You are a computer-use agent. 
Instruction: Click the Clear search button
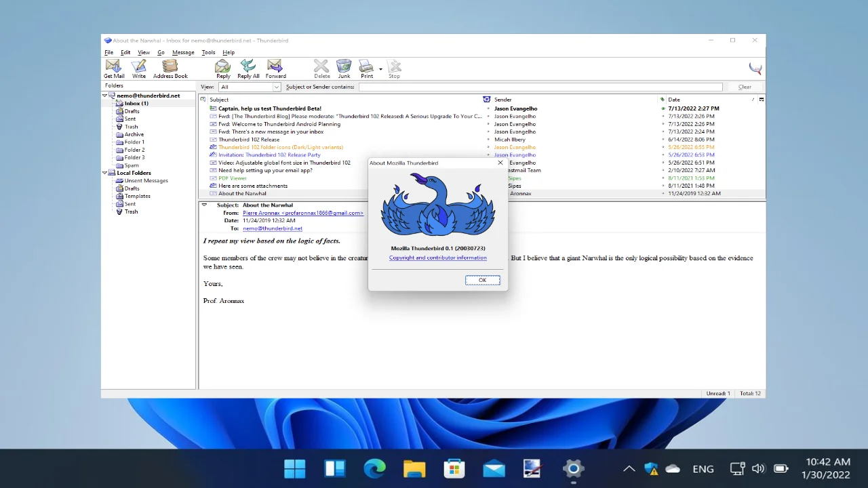(745, 87)
